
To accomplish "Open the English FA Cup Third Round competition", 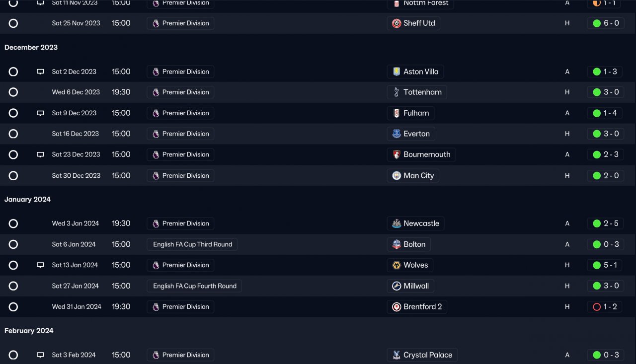I will point(192,244).
